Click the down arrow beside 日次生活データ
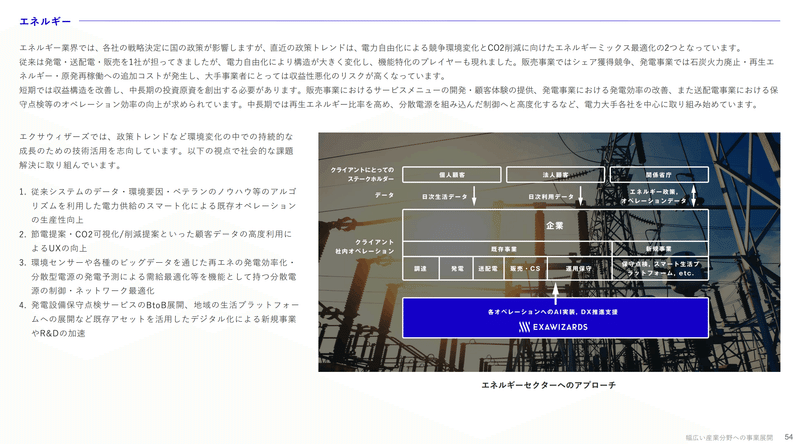Viewport: 800px width, 444px height. [x=474, y=196]
